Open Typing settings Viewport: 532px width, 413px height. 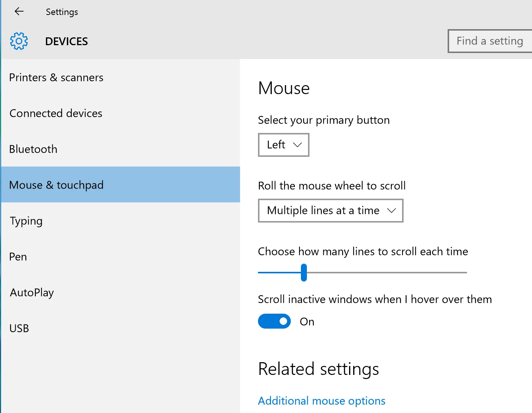click(120, 221)
